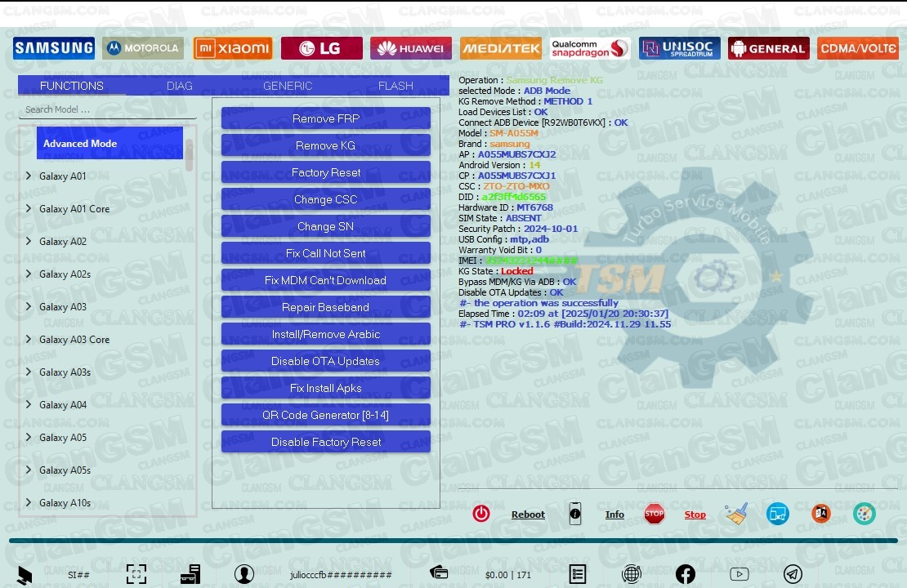Expand the Galaxy A05 tree node
Viewport: 907px width, 588px height.
point(29,437)
